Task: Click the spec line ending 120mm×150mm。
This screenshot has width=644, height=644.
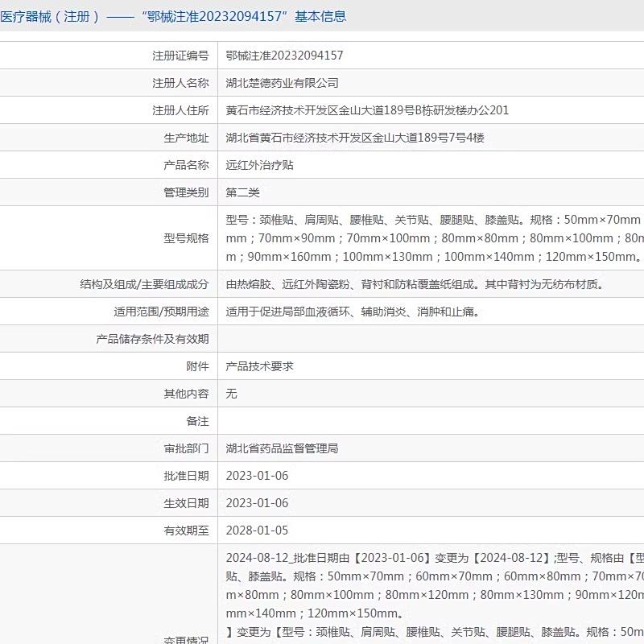Action: [434, 257]
